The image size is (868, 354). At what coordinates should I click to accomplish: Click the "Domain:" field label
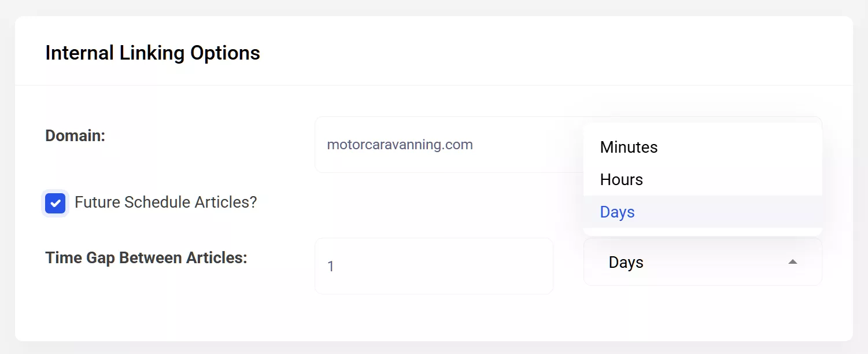(x=75, y=136)
